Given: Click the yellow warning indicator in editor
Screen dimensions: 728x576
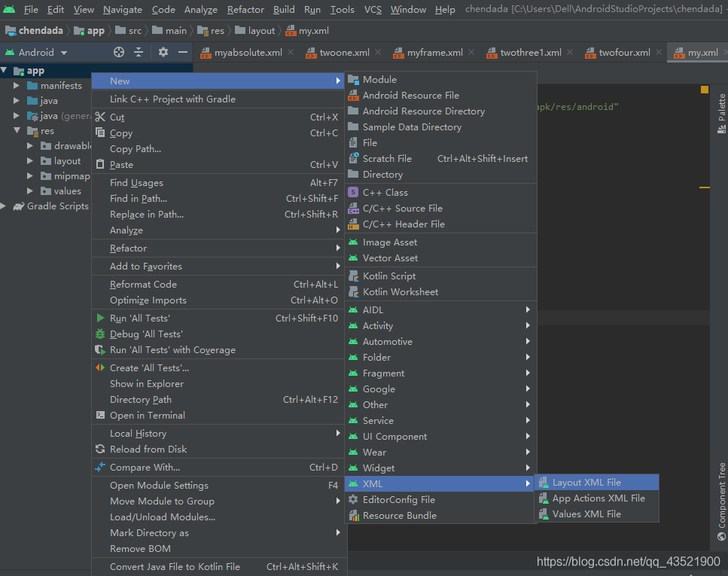Looking at the screenshot, I should pyautogui.click(x=705, y=90).
